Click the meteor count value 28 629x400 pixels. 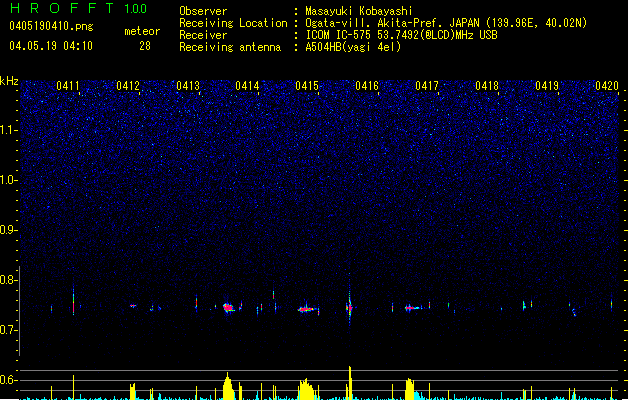point(145,46)
